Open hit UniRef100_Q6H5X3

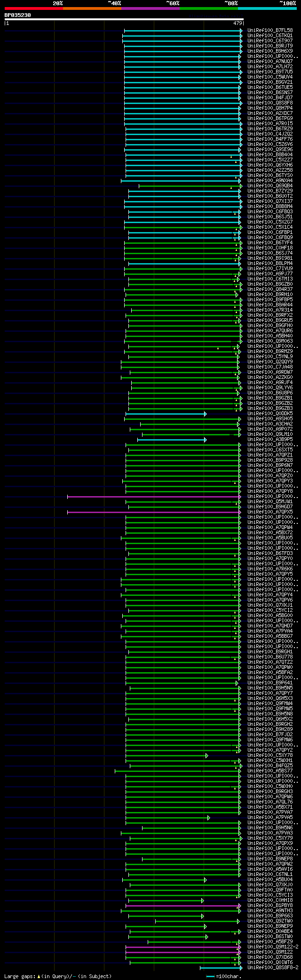pos(270,699)
